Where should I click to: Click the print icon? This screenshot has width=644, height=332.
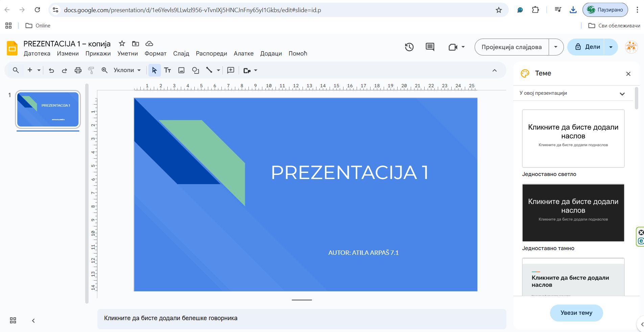click(78, 70)
